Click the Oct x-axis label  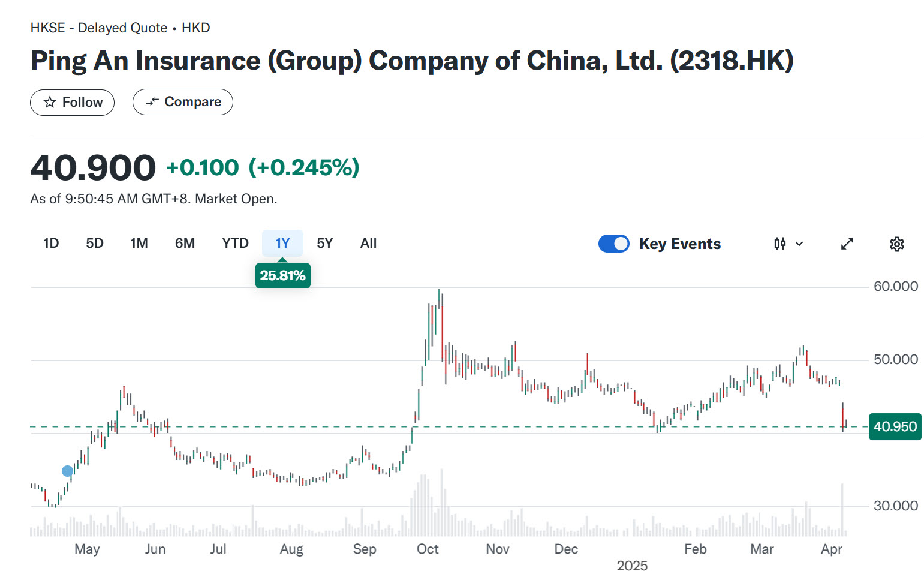pyautogui.click(x=428, y=549)
